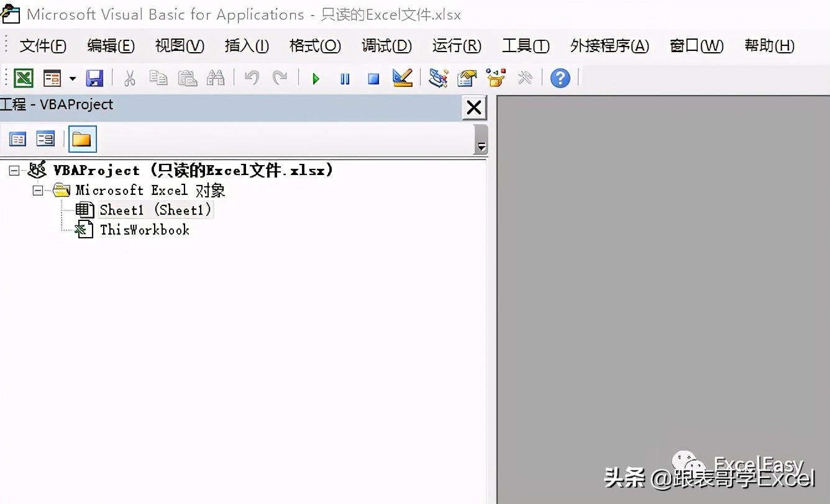The height and width of the screenshot is (504, 830).
Task: Open Find with the binoculars icon
Action: point(216,78)
